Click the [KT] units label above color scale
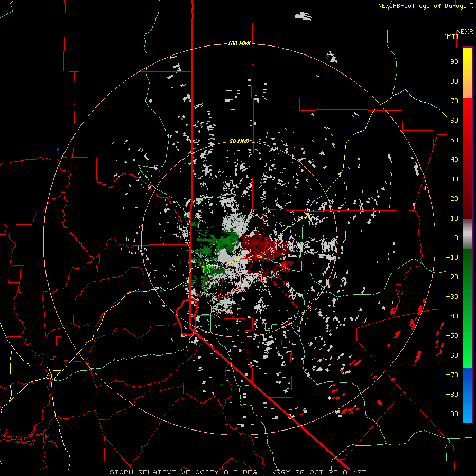The image size is (476, 476). click(x=451, y=36)
